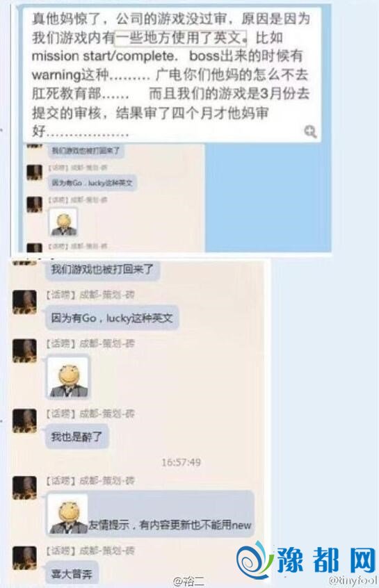Click the "友情提示，有内容更新也不能用new" text
The image size is (379, 588).
click(x=170, y=525)
